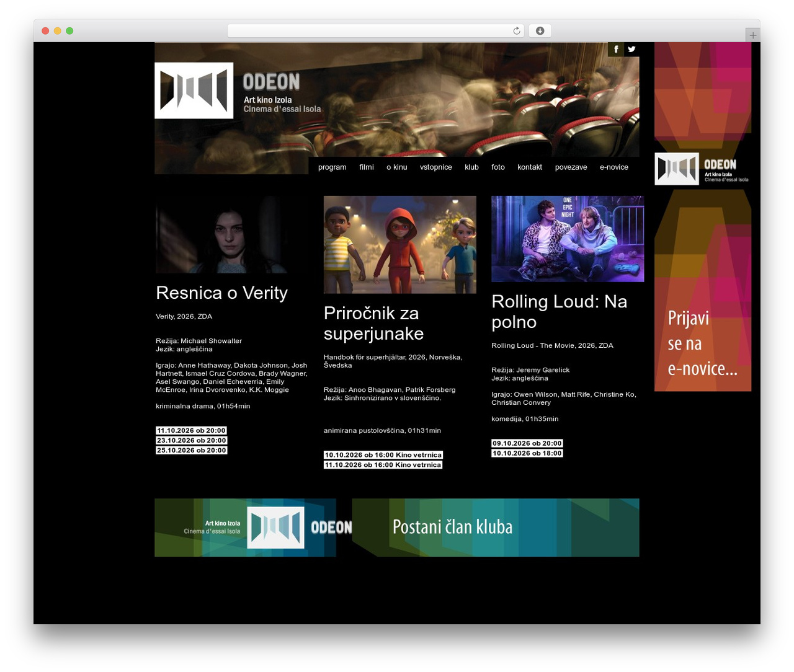
Task: Open the Resnica o Verity title
Action: click(221, 293)
